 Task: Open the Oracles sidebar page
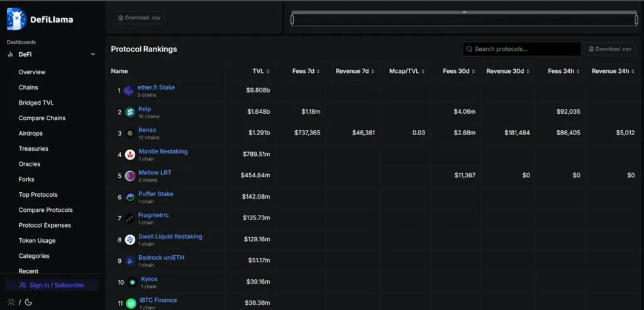30,164
